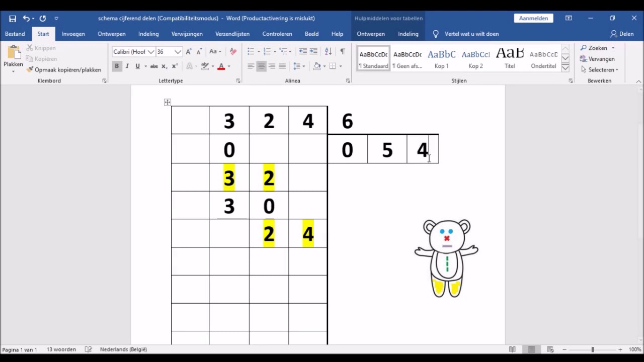Open the Plakken dropdown arrow
The width and height of the screenshot is (644, 362).
[x=13, y=71]
